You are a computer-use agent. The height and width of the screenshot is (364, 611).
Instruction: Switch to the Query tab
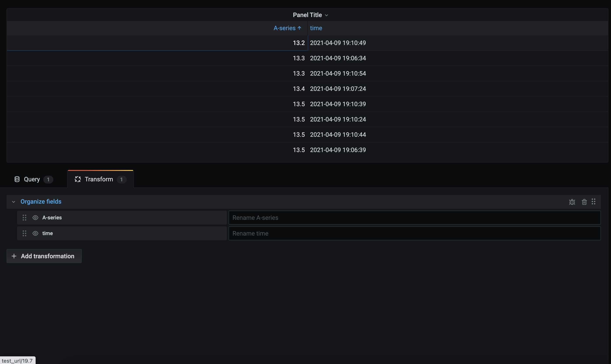34,179
